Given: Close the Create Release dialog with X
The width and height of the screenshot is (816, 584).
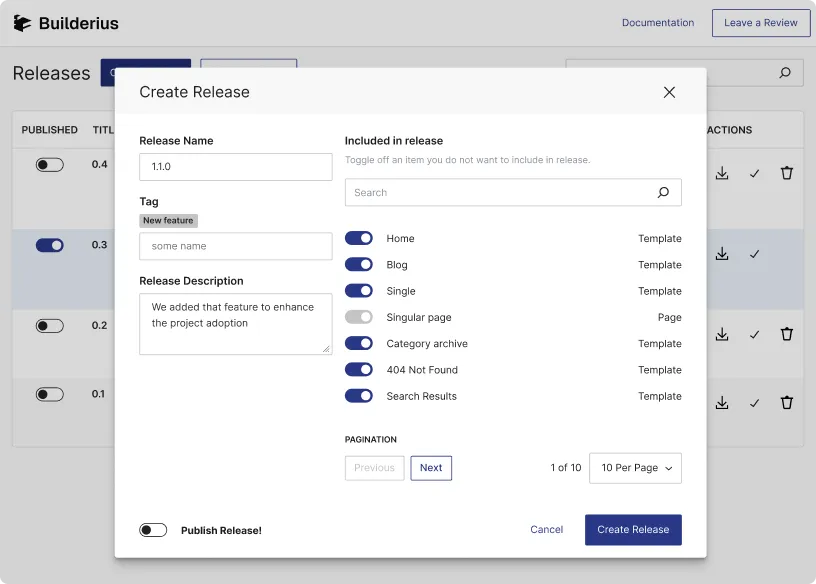Looking at the screenshot, I should (x=669, y=92).
